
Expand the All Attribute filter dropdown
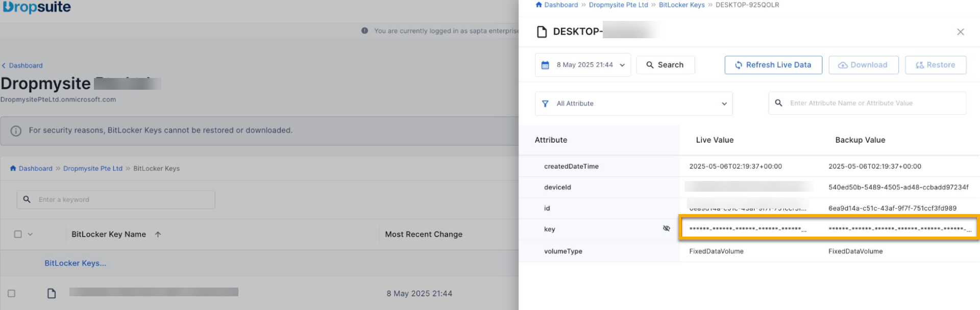point(633,104)
